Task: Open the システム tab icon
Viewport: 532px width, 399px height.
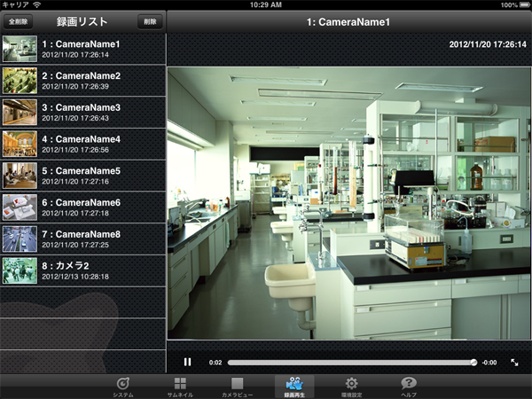Action: pos(123,386)
